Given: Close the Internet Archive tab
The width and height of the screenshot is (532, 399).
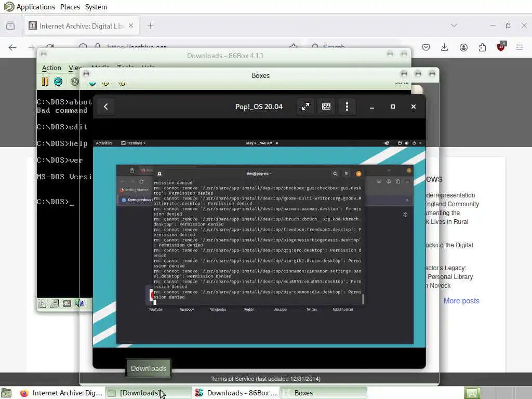Looking at the screenshot, I should [131, 26].
